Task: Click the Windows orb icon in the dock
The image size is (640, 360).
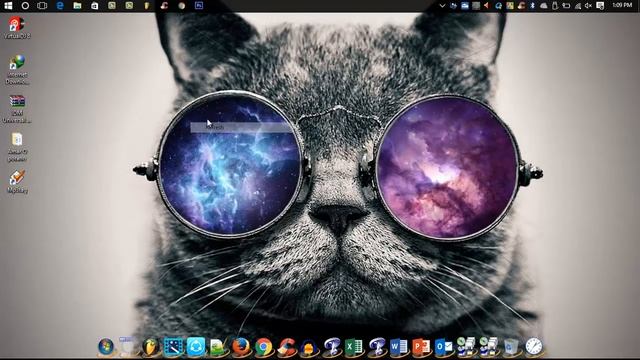Action: [x=106, y=347]
